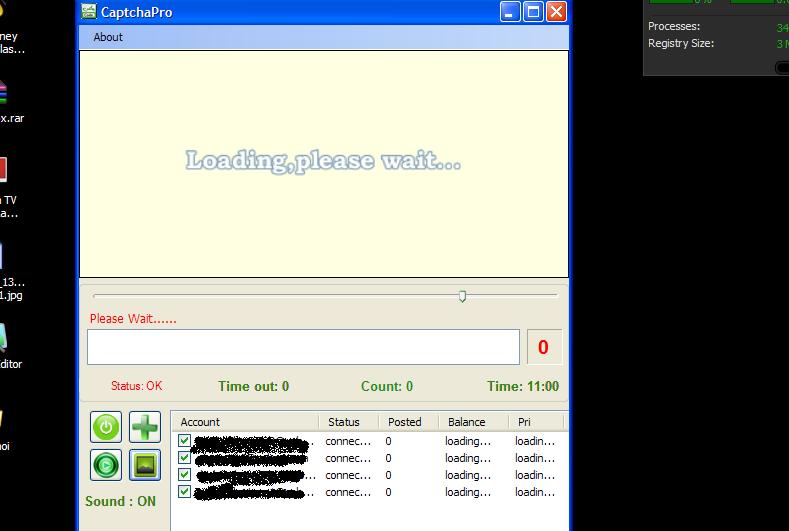Click the Count: 0 text

click(386, 386)
